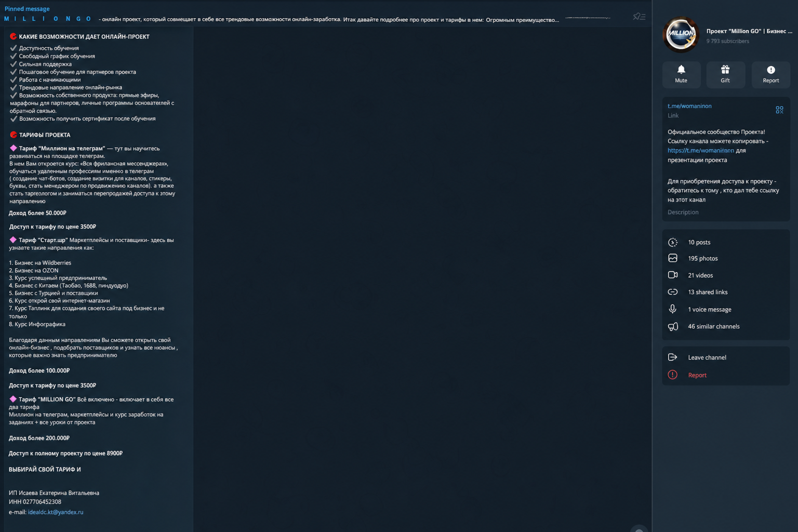
Task: Follow the https://t.me/womaninon description link
Action: (x=701, y=151)
